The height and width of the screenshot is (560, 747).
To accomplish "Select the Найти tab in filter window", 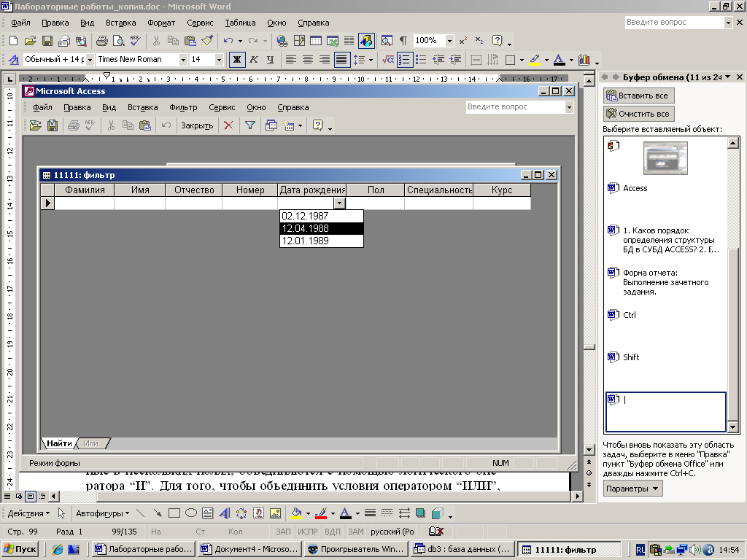I will point(59,443).
